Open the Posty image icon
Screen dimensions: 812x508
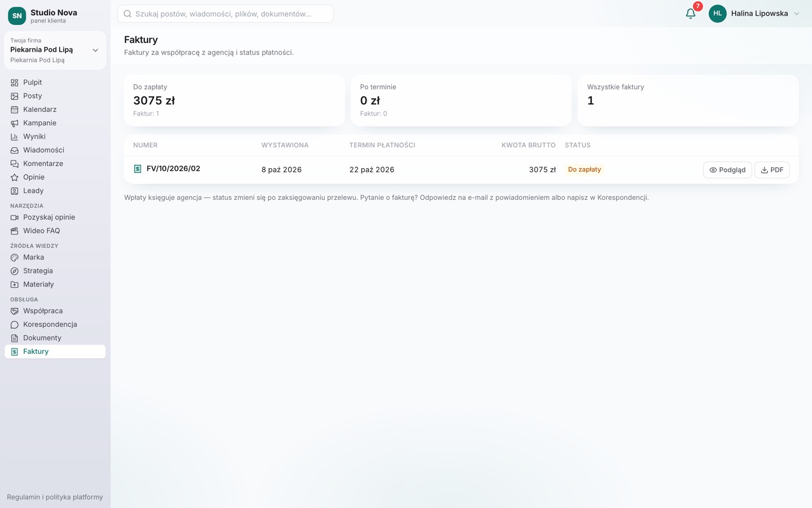click(x=15, y=96)
